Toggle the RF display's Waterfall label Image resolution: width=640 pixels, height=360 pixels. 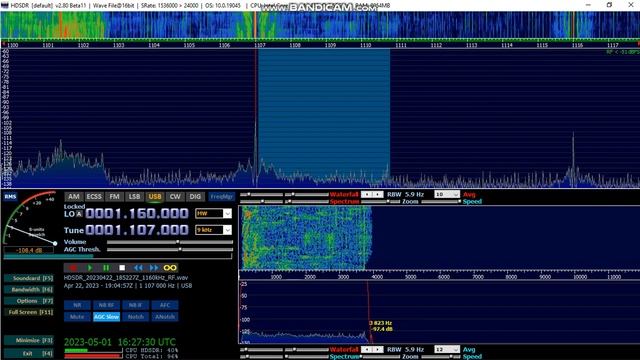click(x=344, y=194)
